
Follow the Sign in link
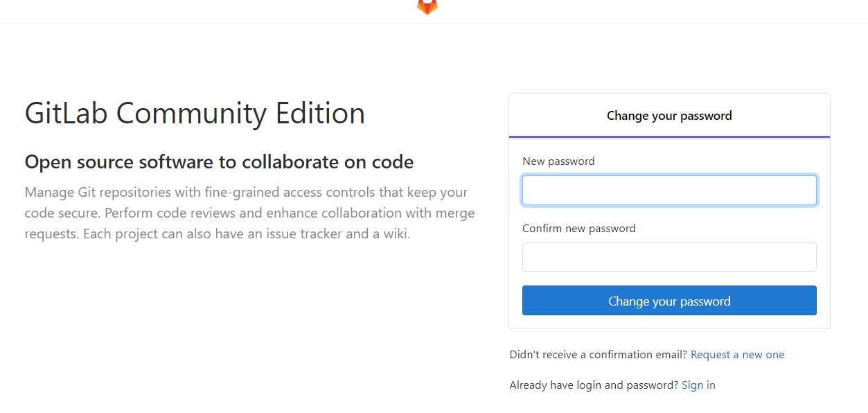tap(698, 385)
